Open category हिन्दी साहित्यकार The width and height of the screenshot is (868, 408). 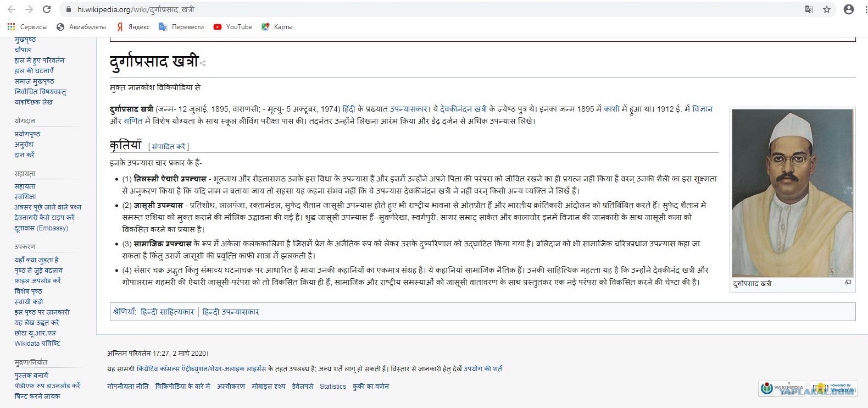click(x=168, y=312)
